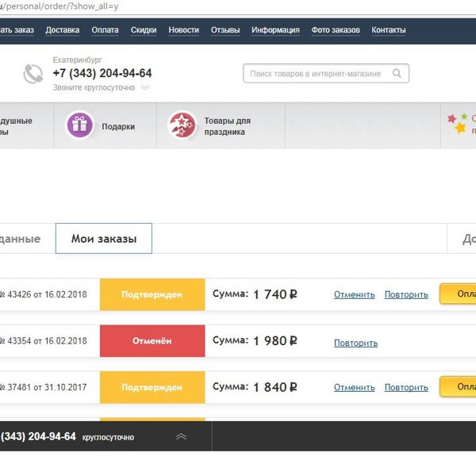Viewport: 476px width, 476px height.
Task: Click the pay button for order 43426
Action: click(x=458, y=294)
